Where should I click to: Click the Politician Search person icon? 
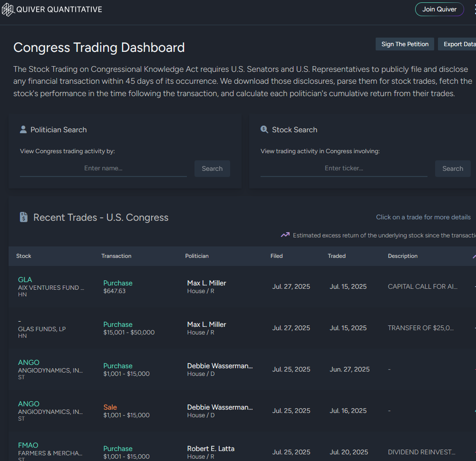23,130
